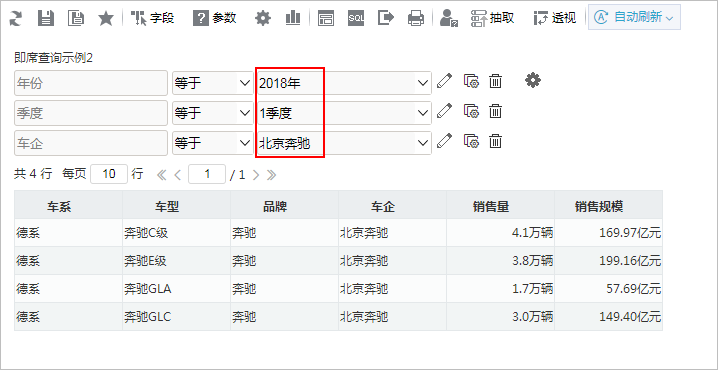Select the 奔驰GLA cell

[176, 289]
